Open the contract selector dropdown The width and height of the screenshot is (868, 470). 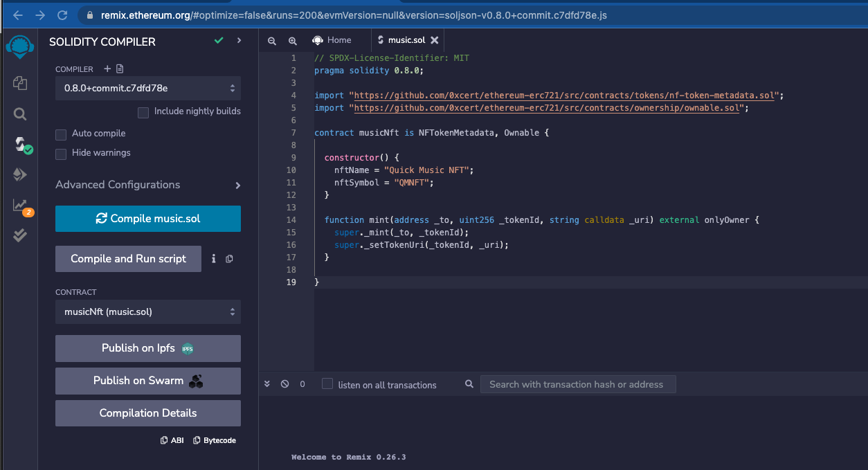point(148,312)
